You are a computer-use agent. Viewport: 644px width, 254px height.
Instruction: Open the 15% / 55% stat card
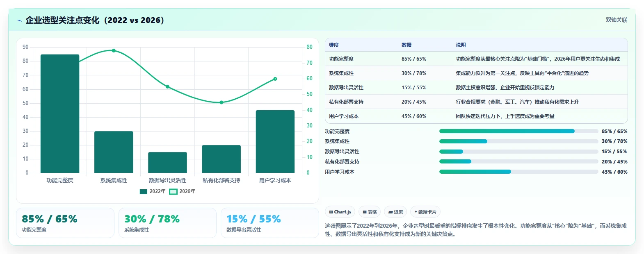coord(269,223)
